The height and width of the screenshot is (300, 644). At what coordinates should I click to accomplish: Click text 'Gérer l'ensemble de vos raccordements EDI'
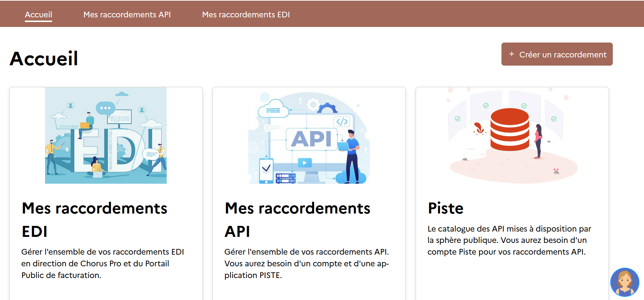102,252
